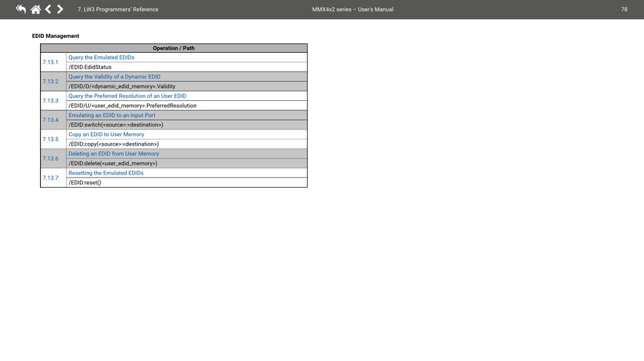Open section number 7.13.7 link

[x=51, y=178]
